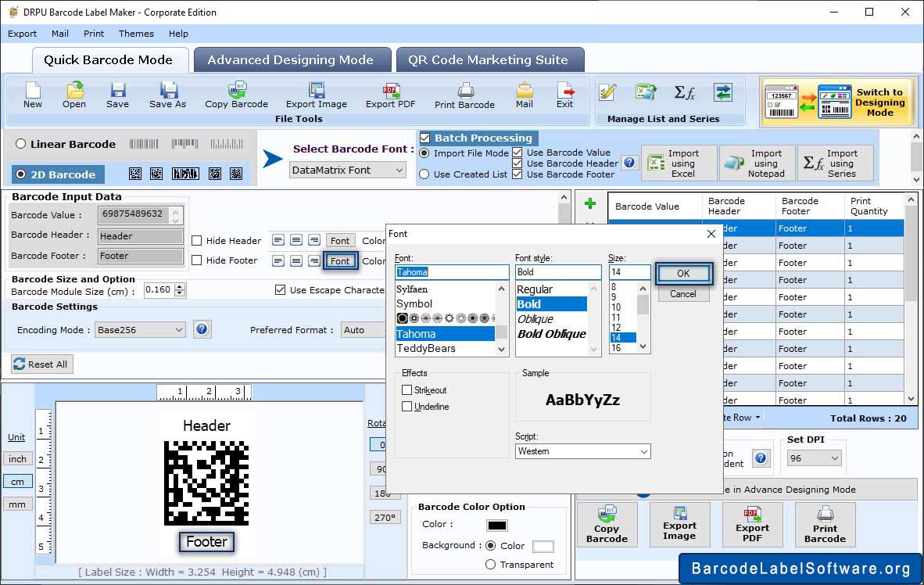Click Export PDF in File Tools toolbar
924x585 pixels.
pos(390,95)
